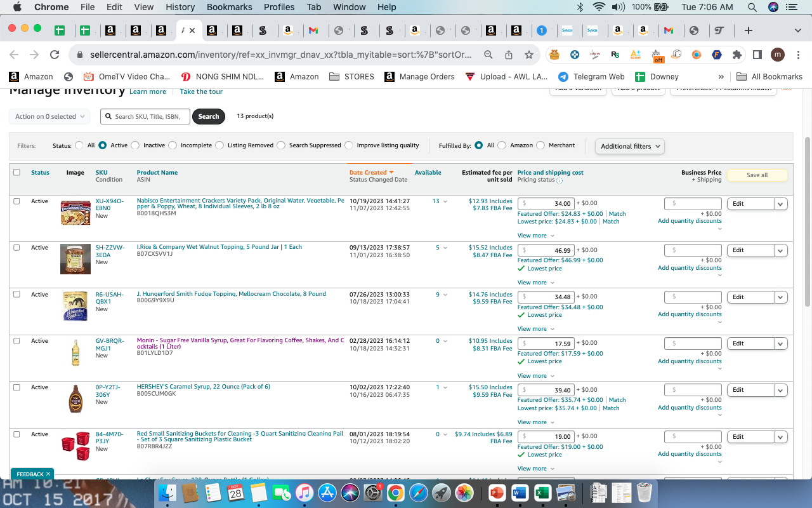This screenshot has width=812, height=508.
Task: Open the Music app from the Dock
Action: tap(304, 492)
